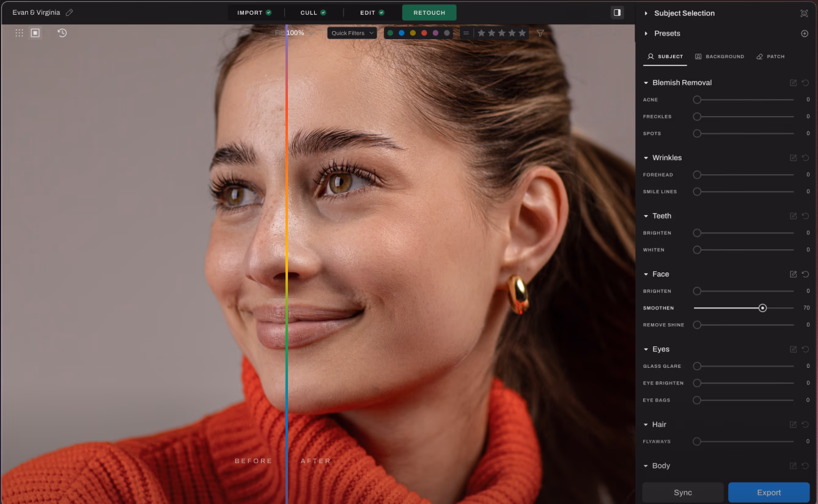Expand the Subject Selection section
The height and width of the screenshot is (504, 818).
pyautogui.click(x=646, y=13)
